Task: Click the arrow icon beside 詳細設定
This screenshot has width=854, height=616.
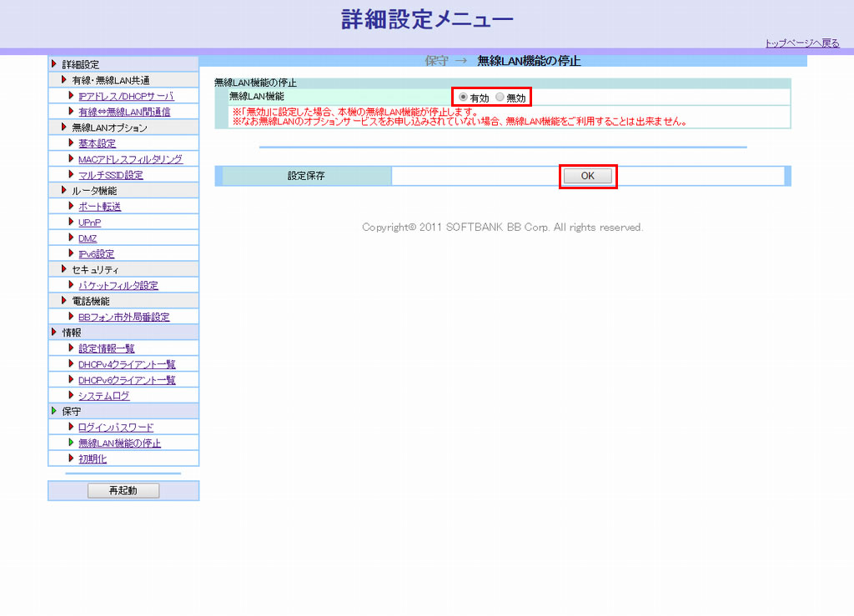Action: tap(54, 64)
